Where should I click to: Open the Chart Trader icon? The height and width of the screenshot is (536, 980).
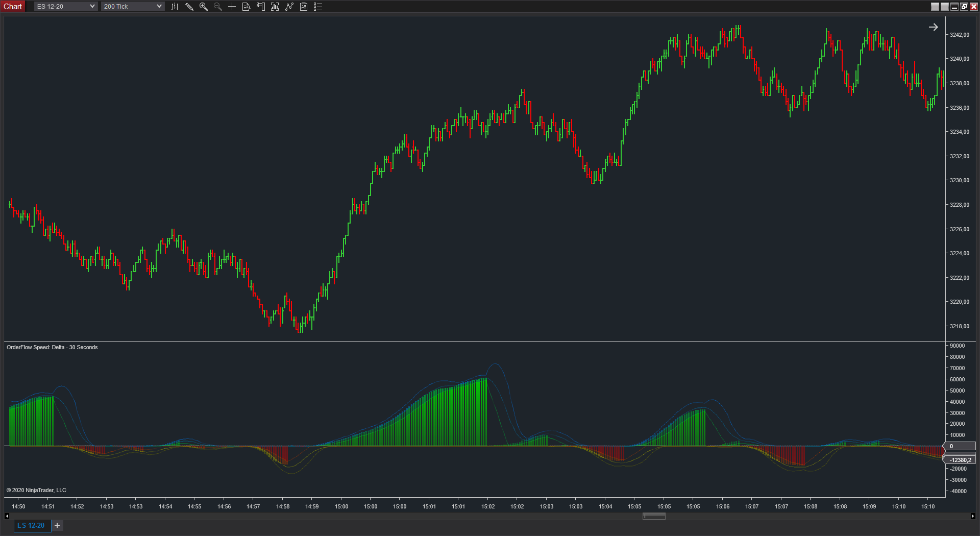261,7
